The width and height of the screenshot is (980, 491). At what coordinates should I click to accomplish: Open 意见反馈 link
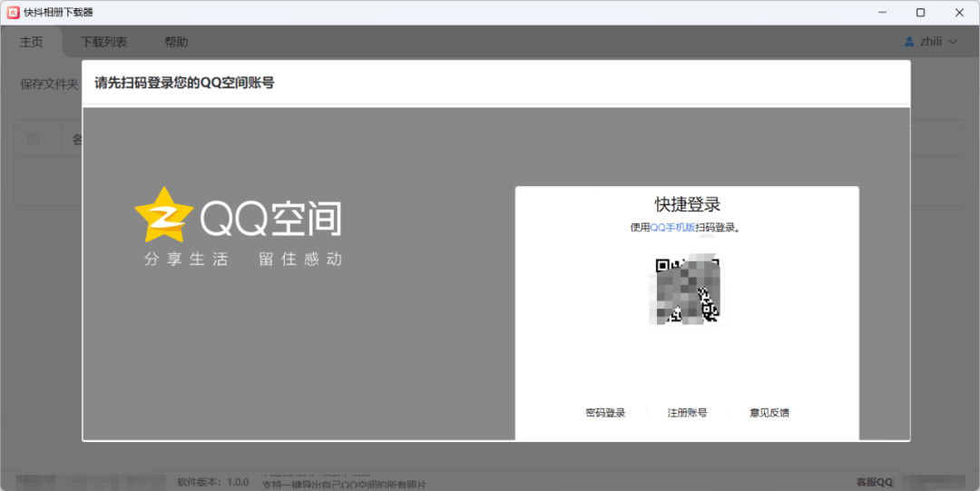point(769,413)
